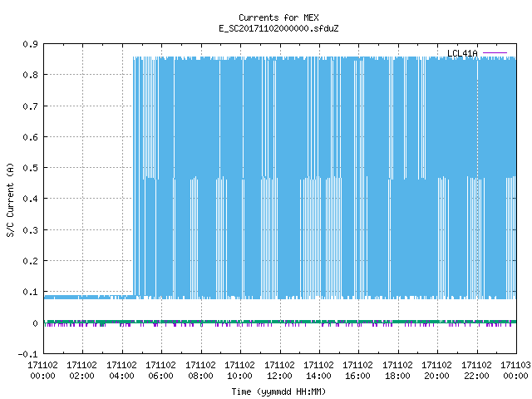Click the x-axis label 'Time (yymmdd HH:MM)'
This screenshot has width=532, height=399.
pyautogui.click(x=278, y=392)
